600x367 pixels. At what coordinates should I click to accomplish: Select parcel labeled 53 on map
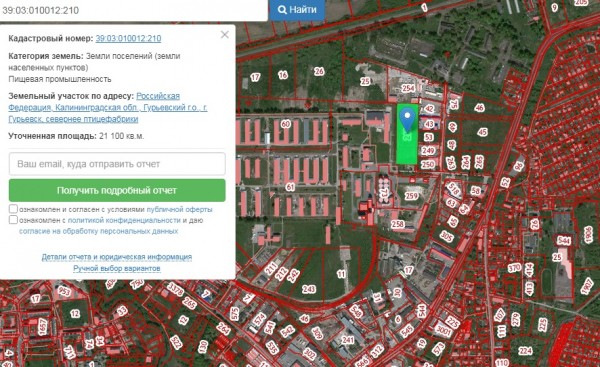[x=429, y=137]
